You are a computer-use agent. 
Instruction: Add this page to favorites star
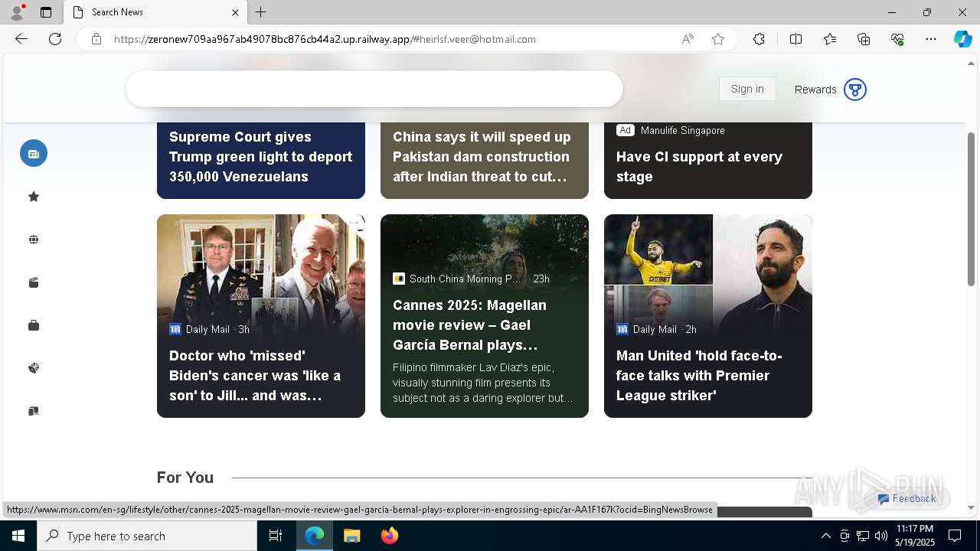tap(718, 39)
